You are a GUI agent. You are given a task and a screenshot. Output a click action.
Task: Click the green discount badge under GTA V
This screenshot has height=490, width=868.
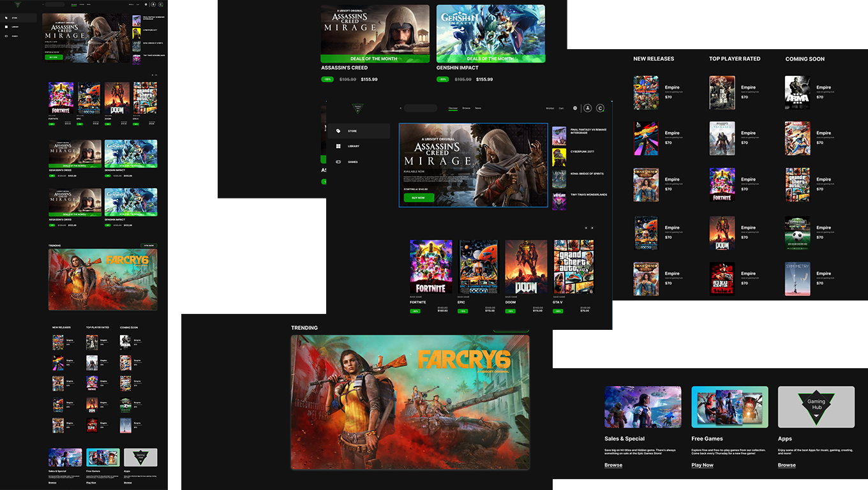(558, 311)
